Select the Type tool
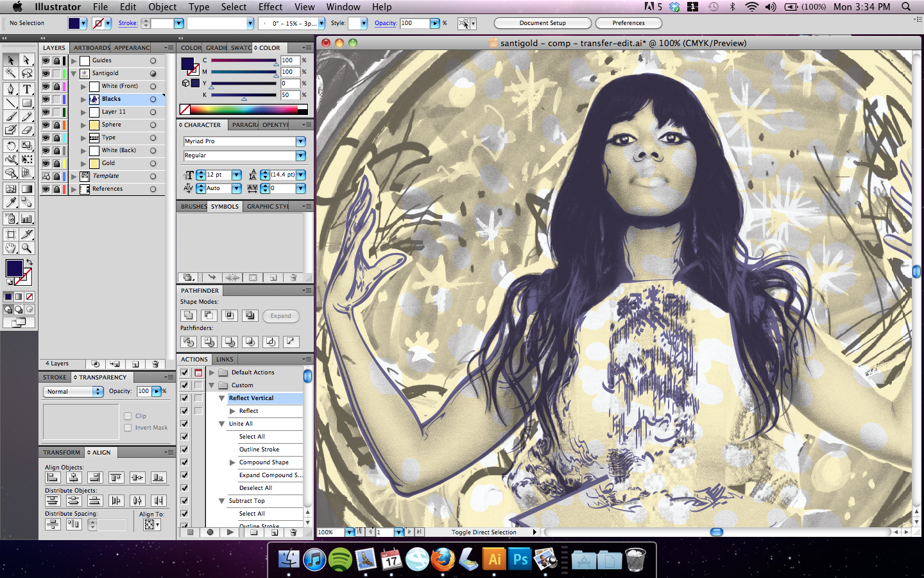The height and width of the screenshot is (578, 924). click(x=27, y=89)
